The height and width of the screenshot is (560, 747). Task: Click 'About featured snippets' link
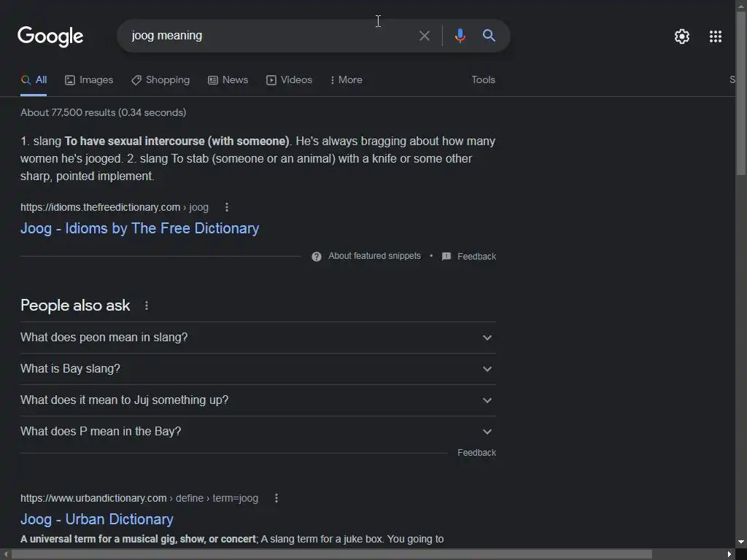click(374, 256)
